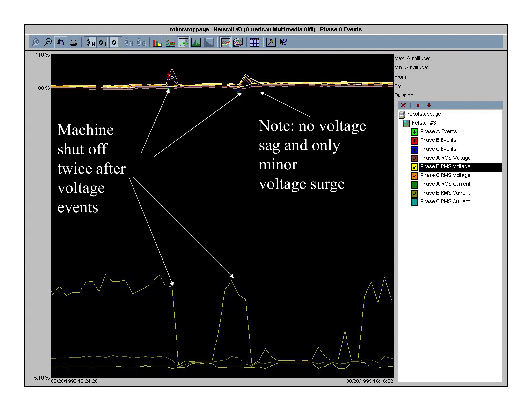Open the histogram chart view

pos(196,43)
